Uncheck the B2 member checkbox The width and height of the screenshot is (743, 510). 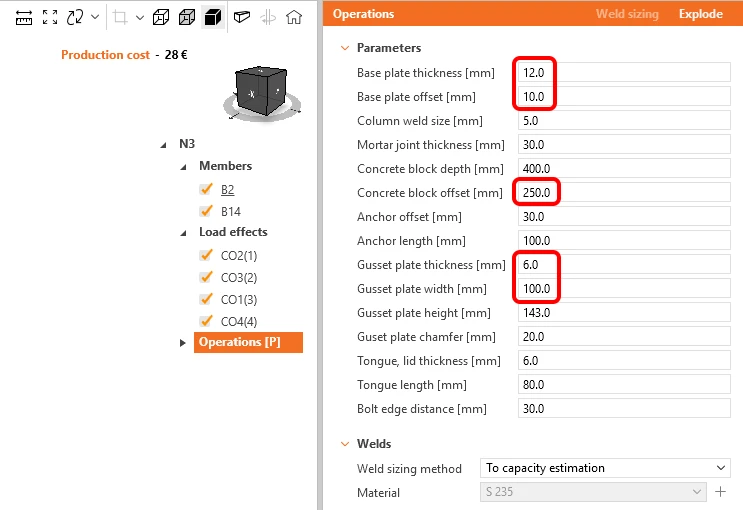206,189
